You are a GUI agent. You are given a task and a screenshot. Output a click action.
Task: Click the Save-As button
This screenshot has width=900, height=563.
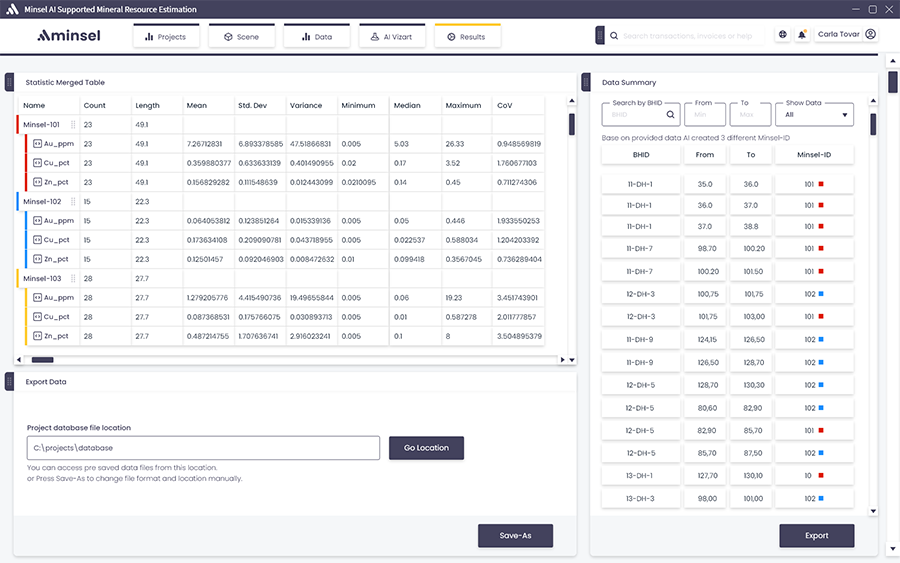point(515,535)
